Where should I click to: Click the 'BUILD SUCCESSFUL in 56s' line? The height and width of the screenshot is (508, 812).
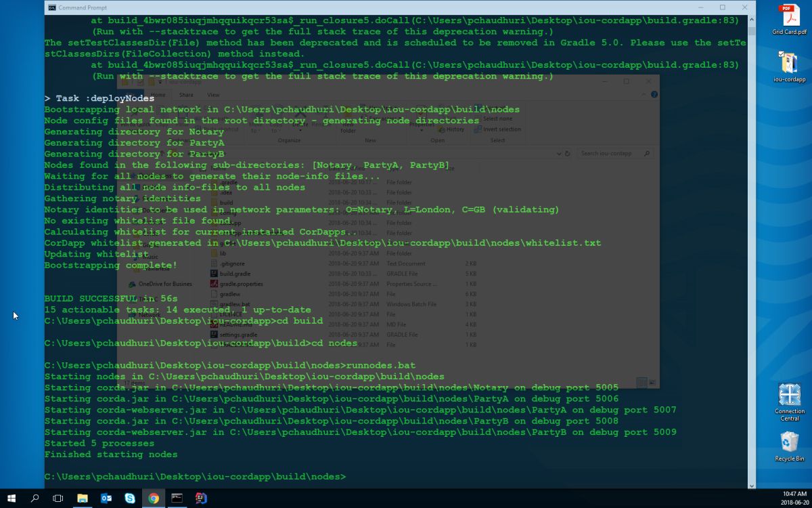[x=111, y=298]
